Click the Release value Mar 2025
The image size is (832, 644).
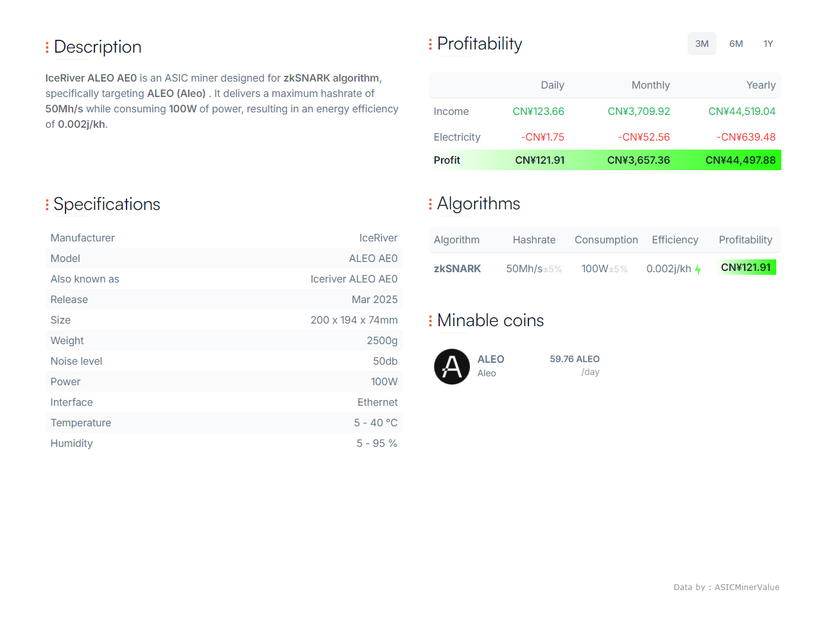pyautogui.click(x=374, y=299)
